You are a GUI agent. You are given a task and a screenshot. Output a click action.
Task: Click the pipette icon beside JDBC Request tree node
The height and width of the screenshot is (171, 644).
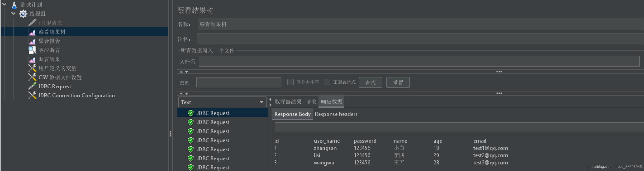[32, 86]
